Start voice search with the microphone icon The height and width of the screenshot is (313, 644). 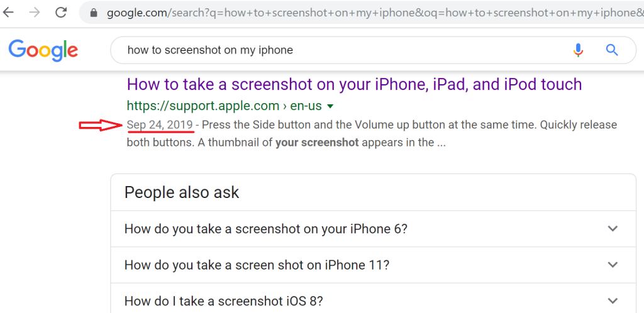(579, 50)
